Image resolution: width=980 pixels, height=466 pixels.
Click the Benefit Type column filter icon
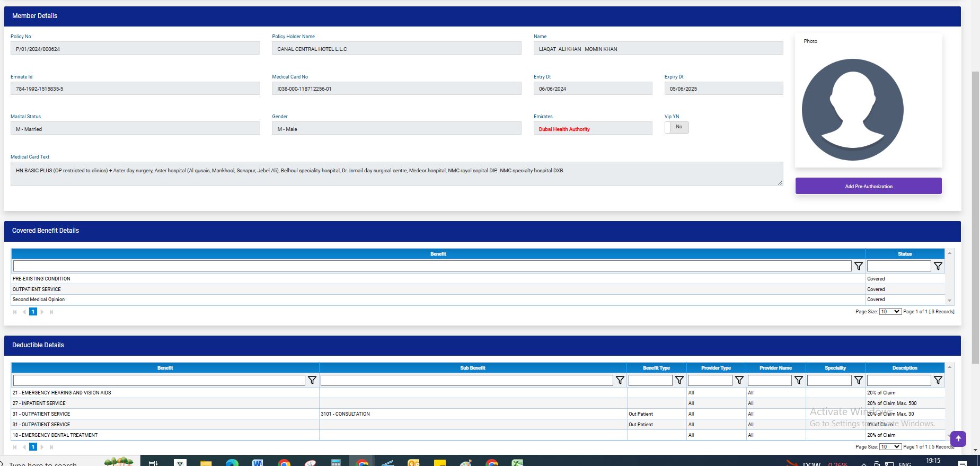(679, 380)
